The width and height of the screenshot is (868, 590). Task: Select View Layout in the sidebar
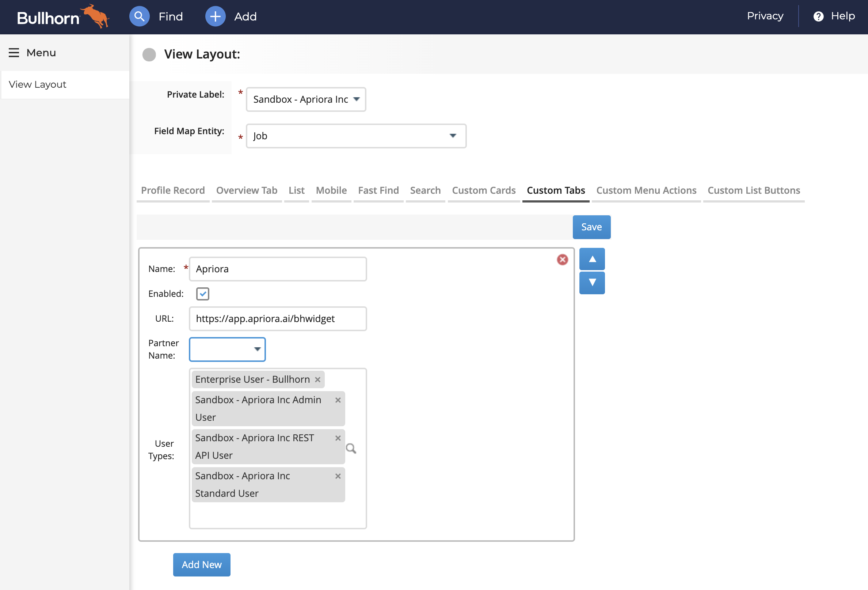coord(65,84)
